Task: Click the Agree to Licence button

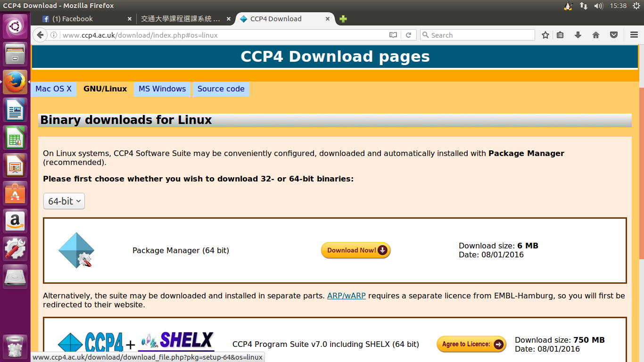Action: [471, 344]
